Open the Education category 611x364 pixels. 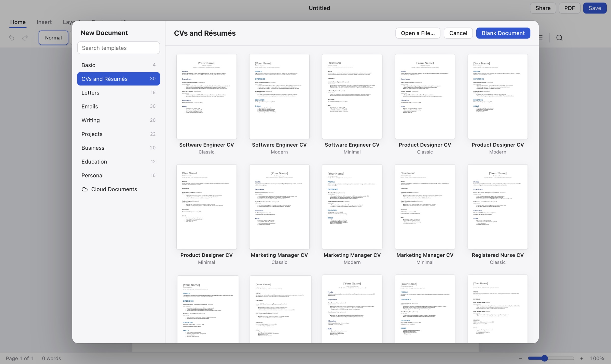(x=119, y=161)
